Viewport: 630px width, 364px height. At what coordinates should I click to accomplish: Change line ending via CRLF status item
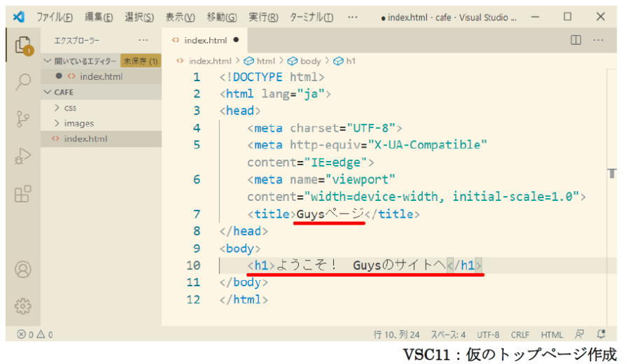pyautogui.click(x=520, y=335)
